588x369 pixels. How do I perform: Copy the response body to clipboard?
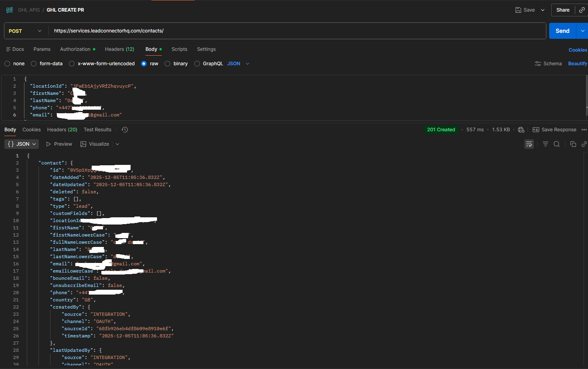pos(573,144)
